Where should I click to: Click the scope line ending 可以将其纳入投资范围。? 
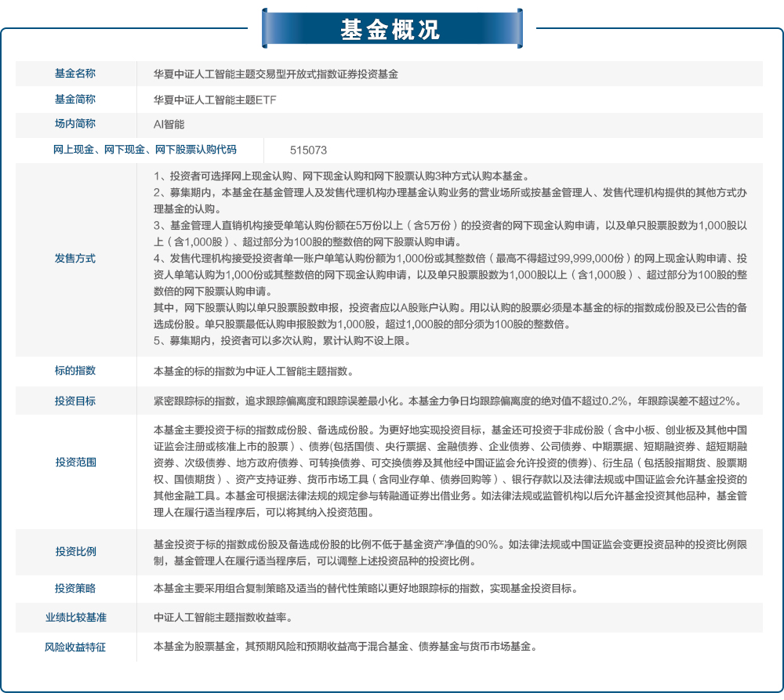[x=263, y=513]
